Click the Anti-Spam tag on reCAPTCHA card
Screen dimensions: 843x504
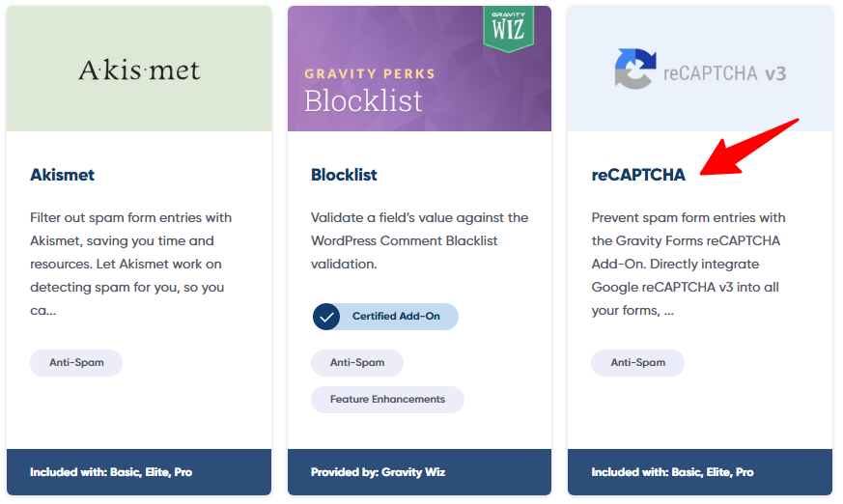(x=637, y=363)
